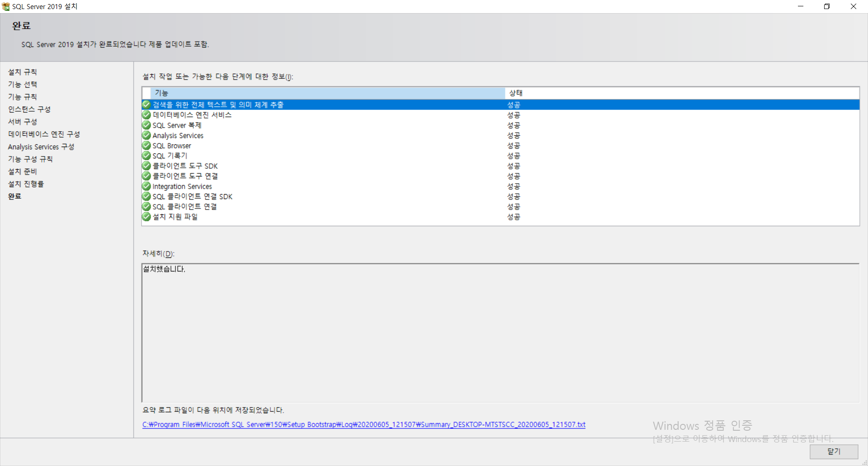868x466 pixels.
Task: Select the 검색을 위한 전체 텍스트 및 의미 체계 추출 row
Action: coord(500,105)
